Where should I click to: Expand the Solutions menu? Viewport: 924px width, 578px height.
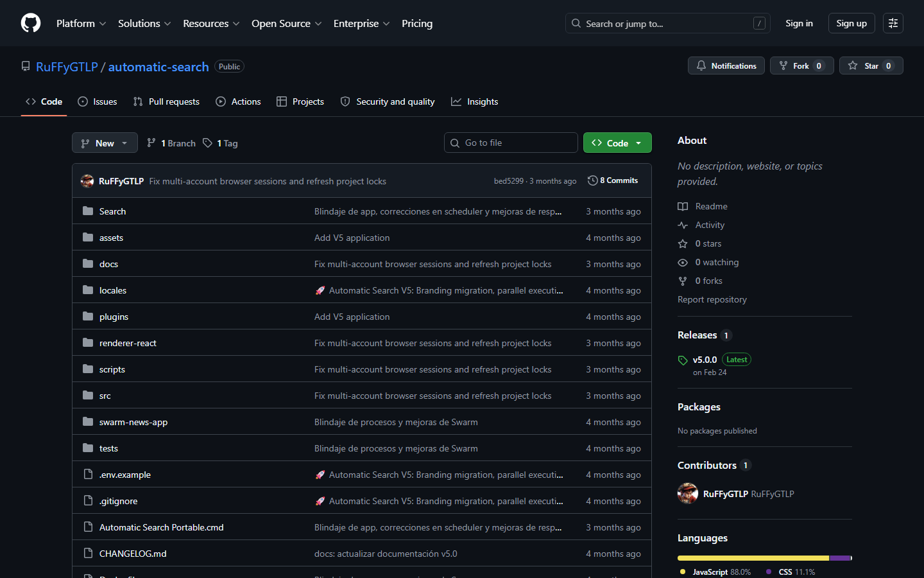(144, 23)
